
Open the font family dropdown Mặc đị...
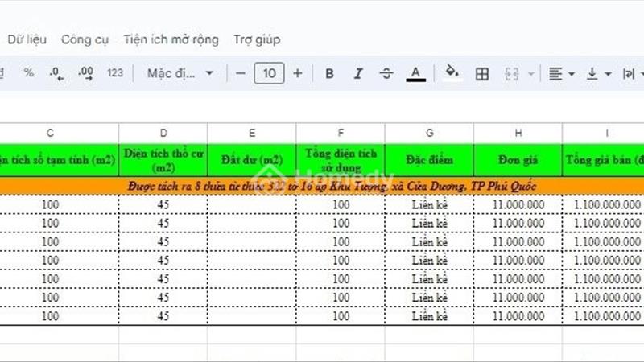[x=180, y=73]
